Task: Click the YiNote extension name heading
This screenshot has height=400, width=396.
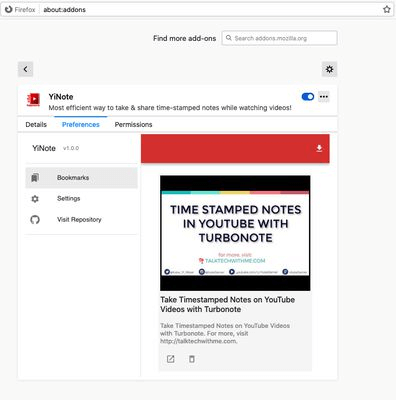Action: (x=61, y=97)
